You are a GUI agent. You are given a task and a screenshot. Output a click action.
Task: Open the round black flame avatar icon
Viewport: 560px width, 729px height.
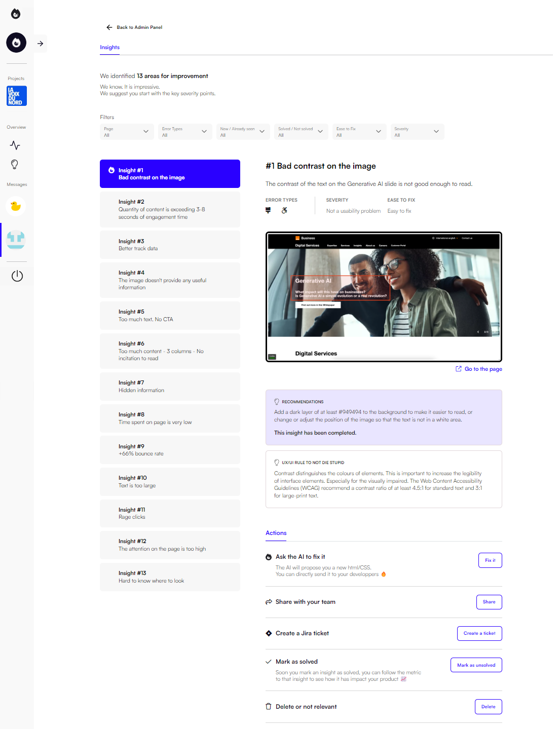coord(16,43)
